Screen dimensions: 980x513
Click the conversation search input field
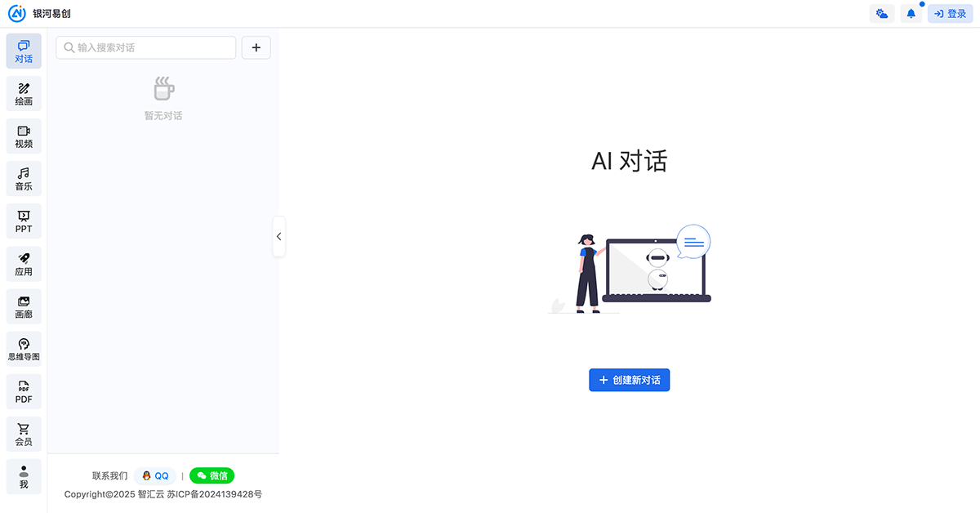point(145,47)
